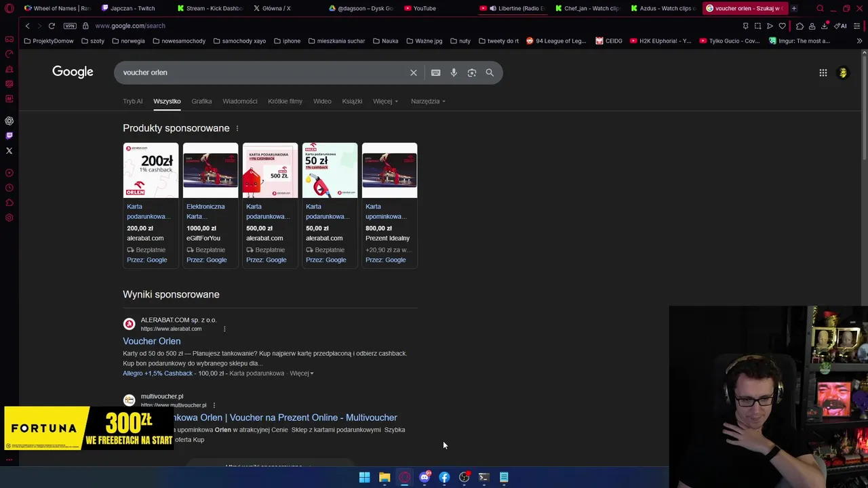Open the Easy Setup menu icon

pyautogui.click(x=856, y=26)
